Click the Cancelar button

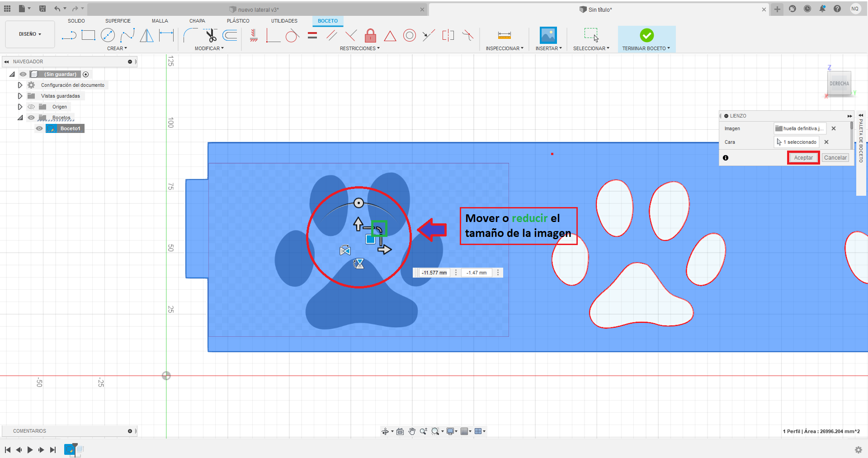[835, 158]
